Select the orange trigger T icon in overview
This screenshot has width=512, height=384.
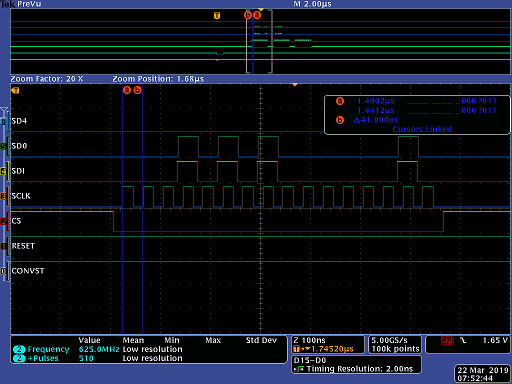(217, 15)
